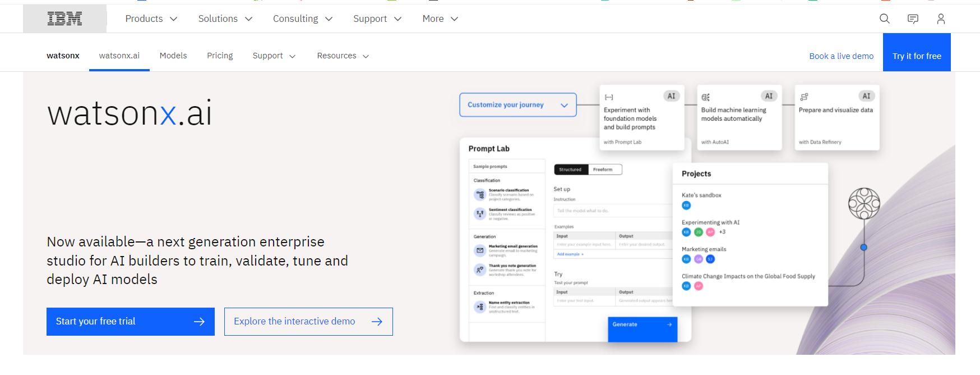Click the Generate button
Viewport: 980px width, 375px height.
[642, 329]
